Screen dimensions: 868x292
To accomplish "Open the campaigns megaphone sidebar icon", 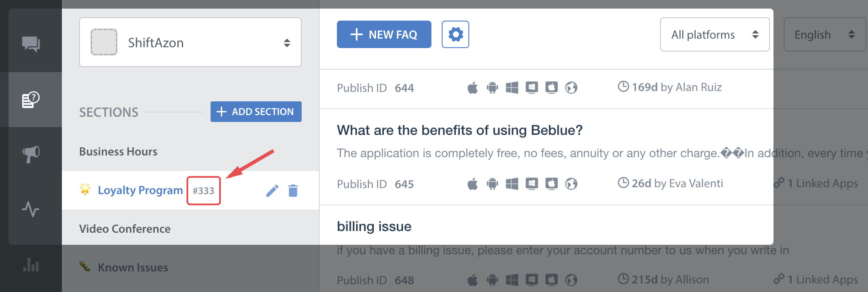I will pos(31,154).
